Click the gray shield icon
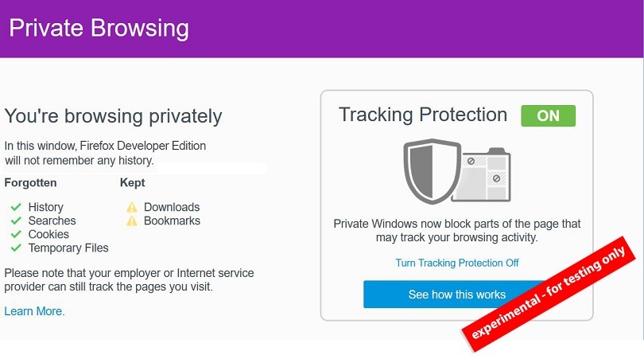Viewport: 644px width, 363px height. [429, 171]
